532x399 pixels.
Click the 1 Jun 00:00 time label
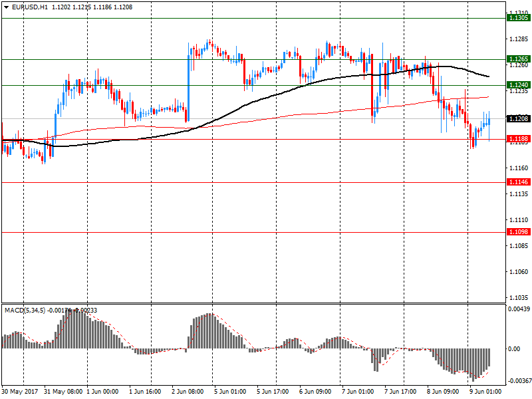[x=102, y=392]
